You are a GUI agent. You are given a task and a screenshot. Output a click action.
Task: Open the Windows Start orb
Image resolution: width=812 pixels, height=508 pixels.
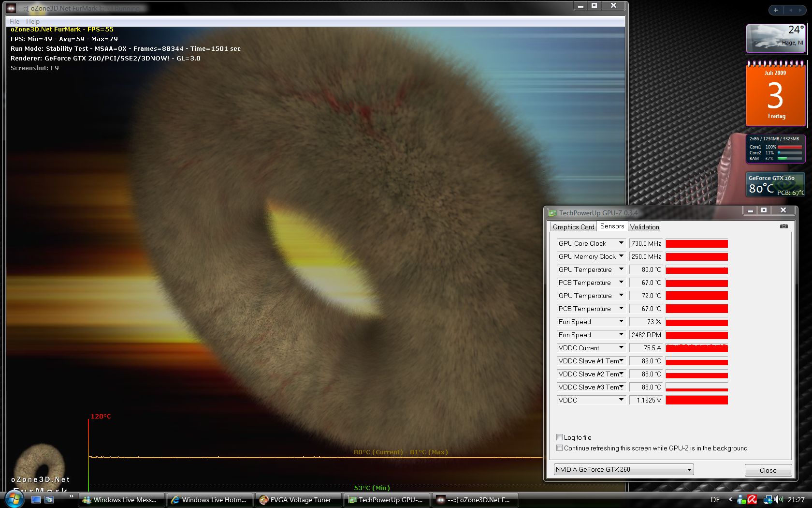(14, 498)
